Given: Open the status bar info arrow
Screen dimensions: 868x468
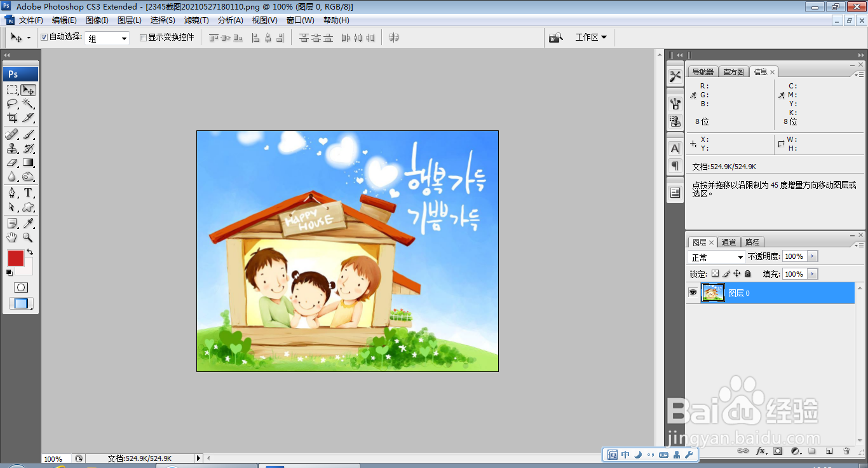Looking at the screenshot, I should click(198, 458).
